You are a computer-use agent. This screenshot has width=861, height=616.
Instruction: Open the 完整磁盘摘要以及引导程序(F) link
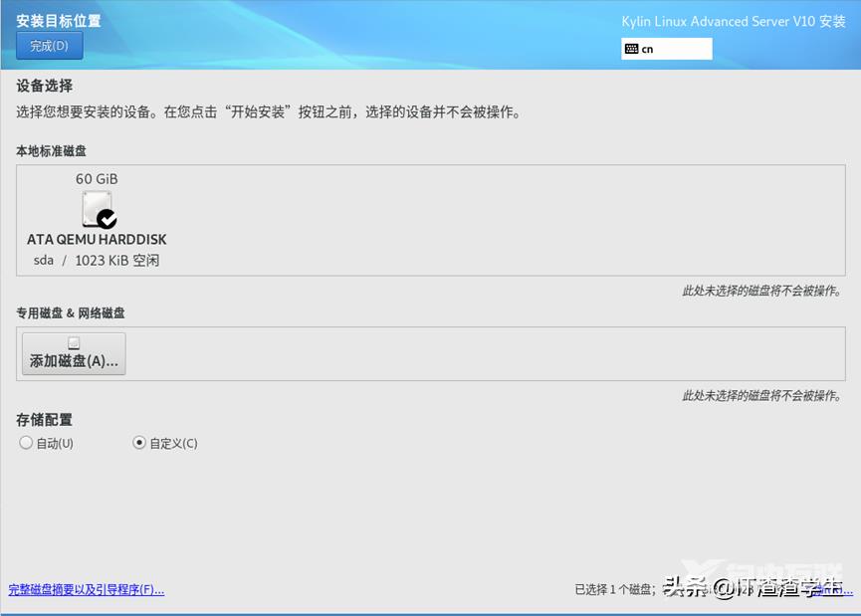tap(86, 589)
